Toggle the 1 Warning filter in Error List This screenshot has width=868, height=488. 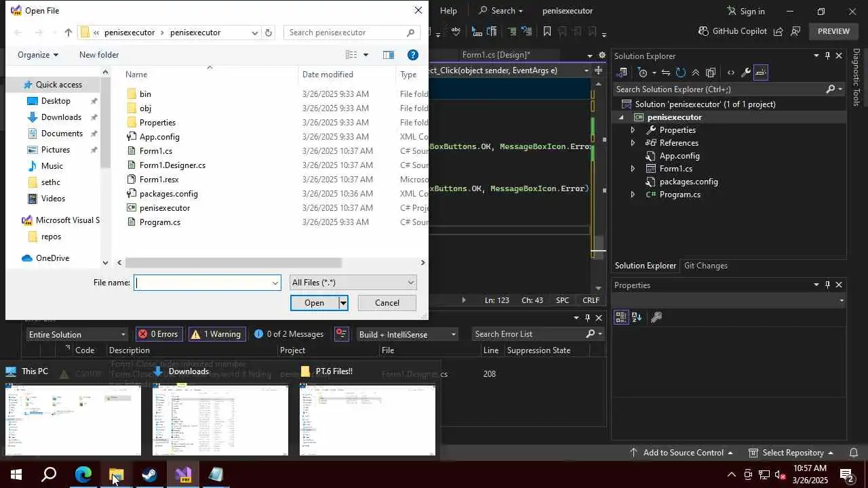[216, 334]
